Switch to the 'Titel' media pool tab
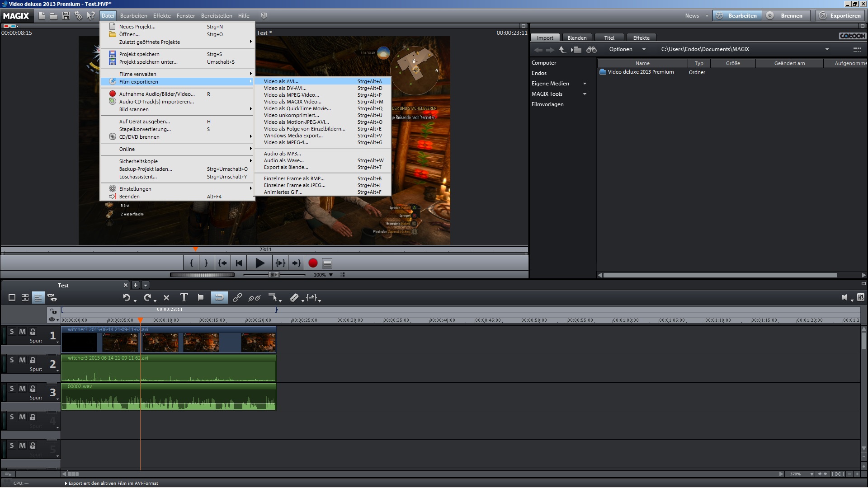 coord(609,38)
